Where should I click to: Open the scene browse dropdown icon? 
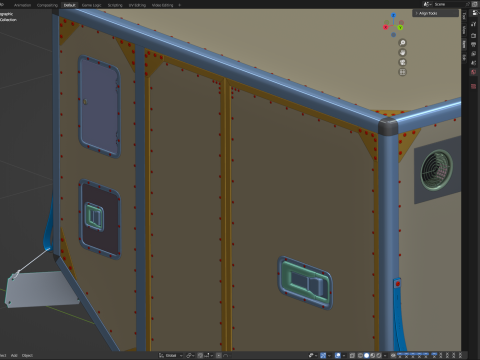(427, 4)
